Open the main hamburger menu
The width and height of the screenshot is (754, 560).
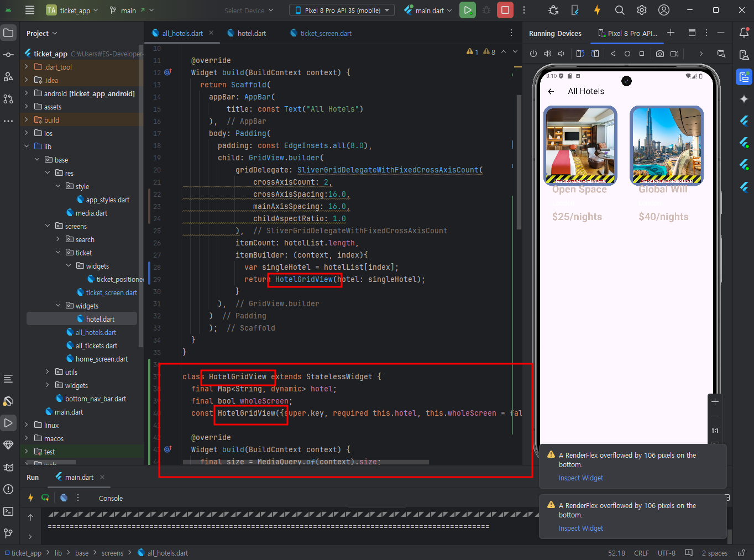[x=30, y=10]
